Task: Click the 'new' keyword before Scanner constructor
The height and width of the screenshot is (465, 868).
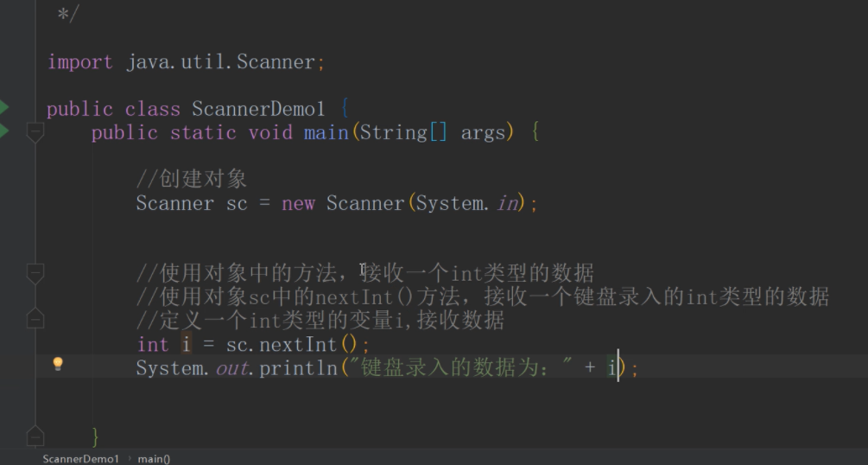Action: 298,204
